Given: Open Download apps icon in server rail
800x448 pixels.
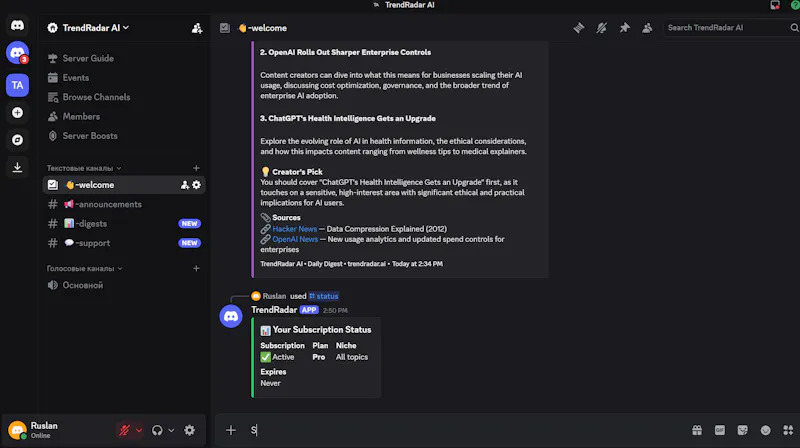Looking at the screenshot, I should 17,167.
